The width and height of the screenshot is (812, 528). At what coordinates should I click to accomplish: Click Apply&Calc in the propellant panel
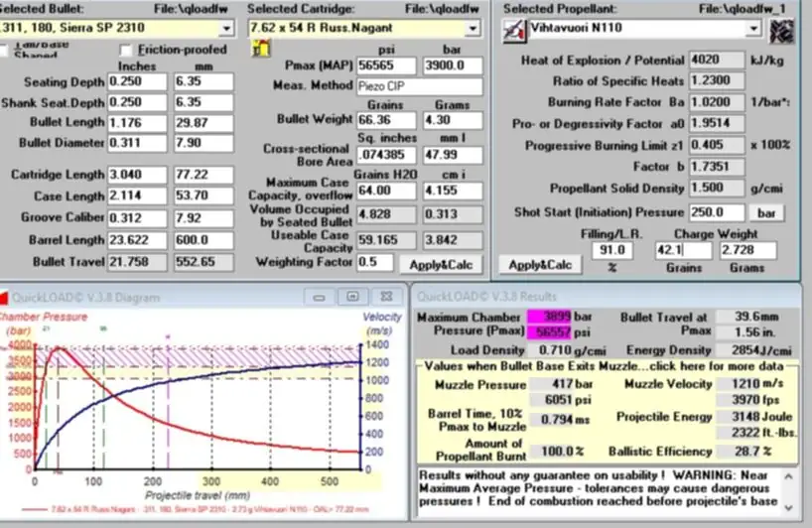pyautogui.click(x=540, y=265)
